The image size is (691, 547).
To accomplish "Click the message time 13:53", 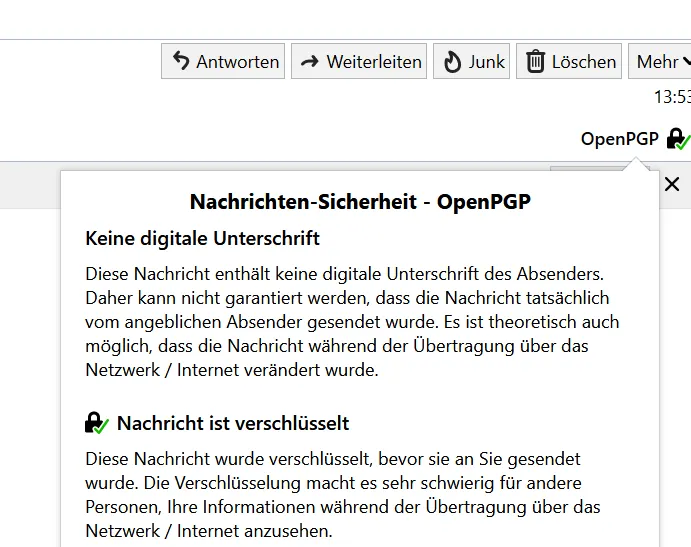I will coord(672,97).
